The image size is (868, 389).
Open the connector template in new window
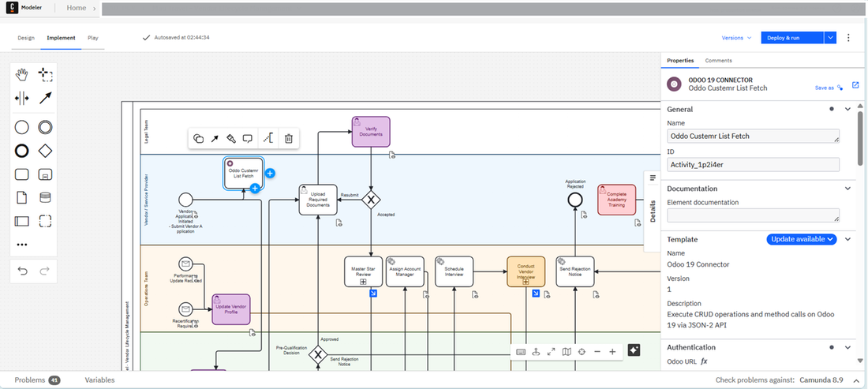click(855, 85)
